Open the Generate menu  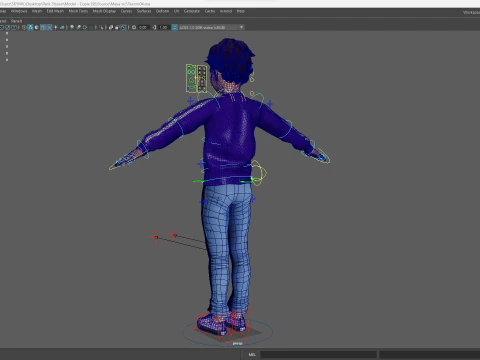[x=192, y=11]
